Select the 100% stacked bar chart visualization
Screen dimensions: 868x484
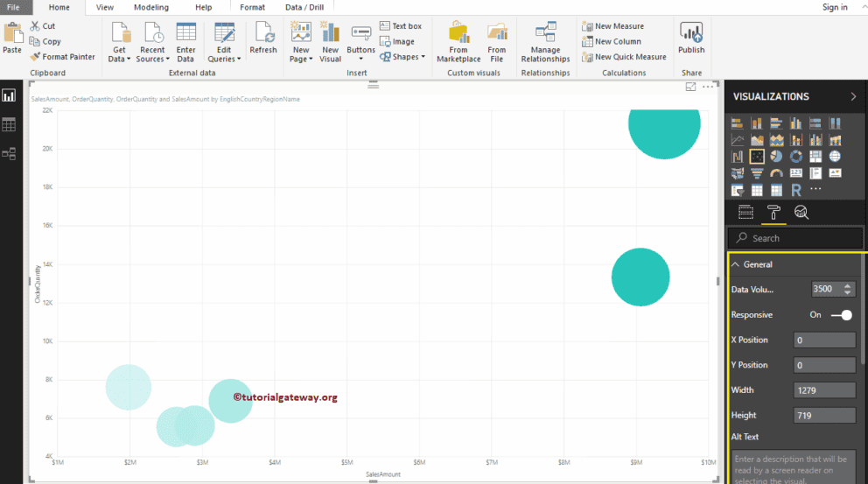[815, 123]
